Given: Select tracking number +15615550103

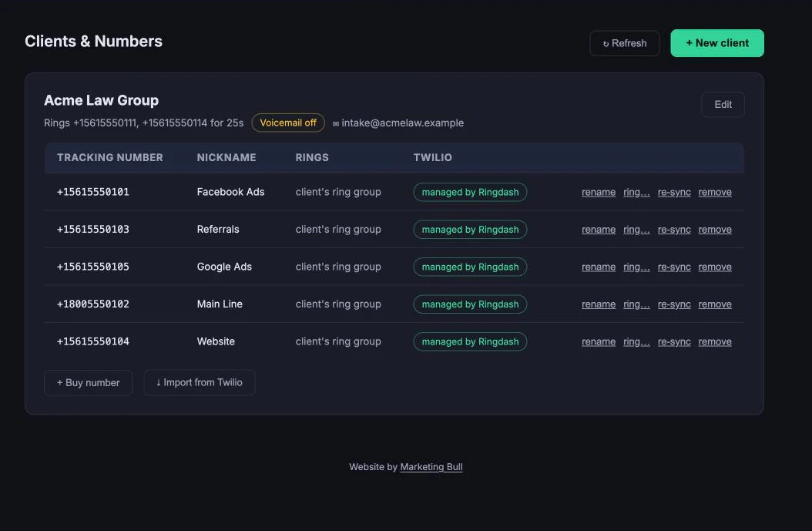Looking at the screenshot, I should tap(92, 230).
